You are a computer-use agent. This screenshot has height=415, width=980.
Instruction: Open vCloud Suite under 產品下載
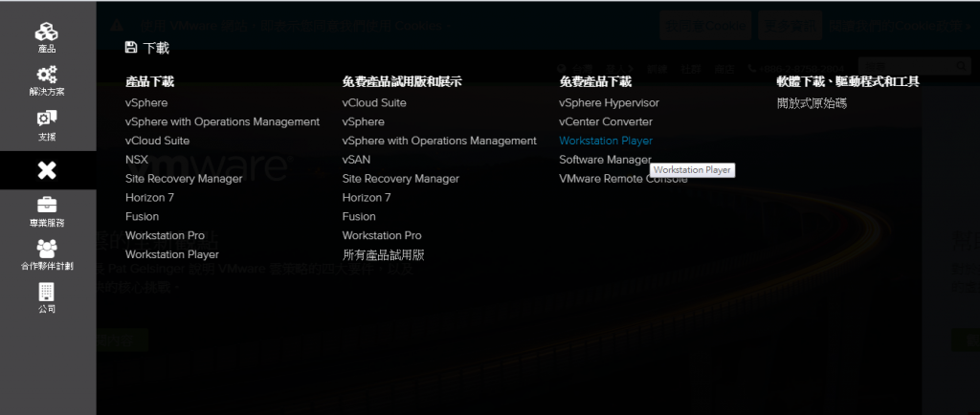pos(158,141)
